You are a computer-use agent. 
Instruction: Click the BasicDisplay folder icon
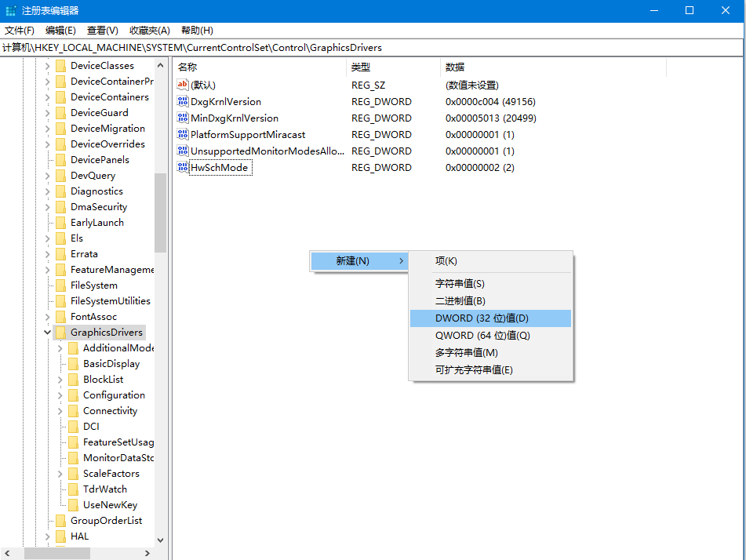[71, 363]
